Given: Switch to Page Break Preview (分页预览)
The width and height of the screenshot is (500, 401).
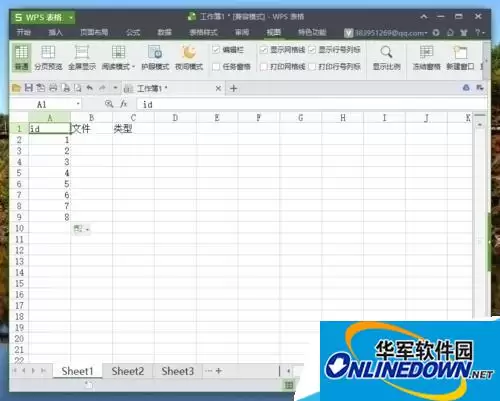Looking at the screenshot, I should (x=48, y=57).
